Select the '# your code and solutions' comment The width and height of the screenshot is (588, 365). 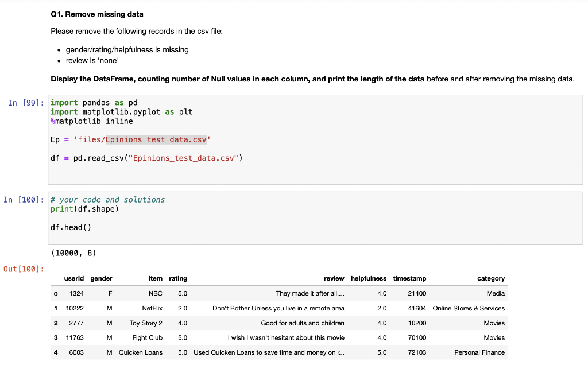click(x=106, y=199)
